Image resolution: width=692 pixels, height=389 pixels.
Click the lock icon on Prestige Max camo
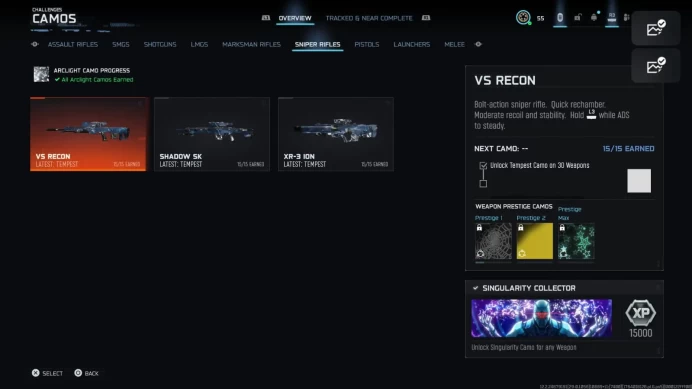coord(562,228)
